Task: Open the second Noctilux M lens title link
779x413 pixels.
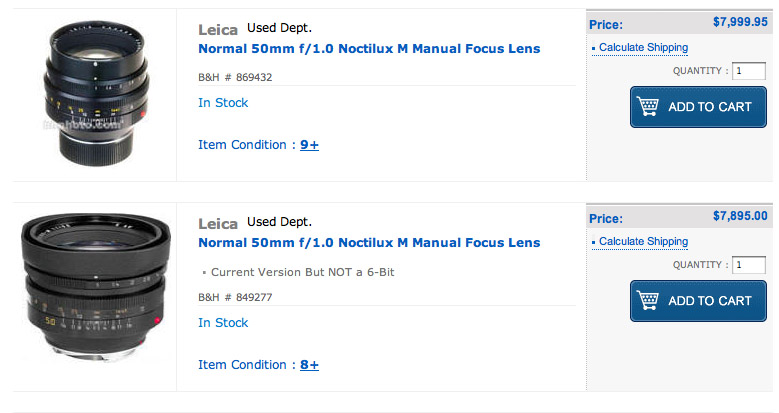Action: (x=369, y=243)
